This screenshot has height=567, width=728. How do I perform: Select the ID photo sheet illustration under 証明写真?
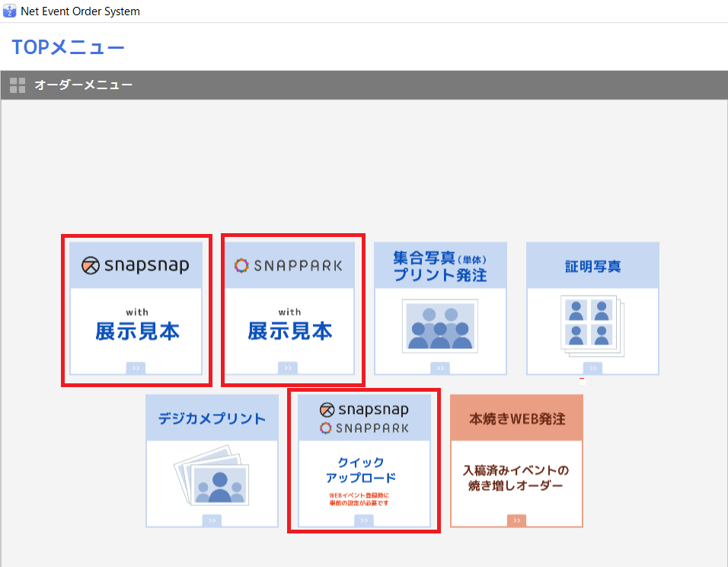pos(592,325)
